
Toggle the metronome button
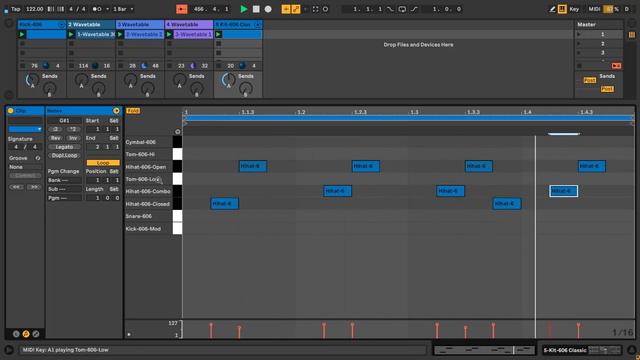(x=97, y=9)
